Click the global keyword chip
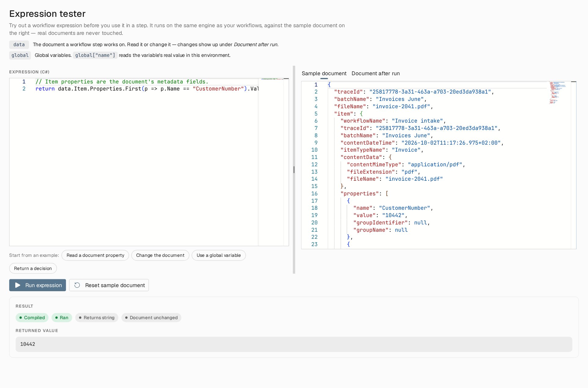The image size is (588, 388). (20, 55)
